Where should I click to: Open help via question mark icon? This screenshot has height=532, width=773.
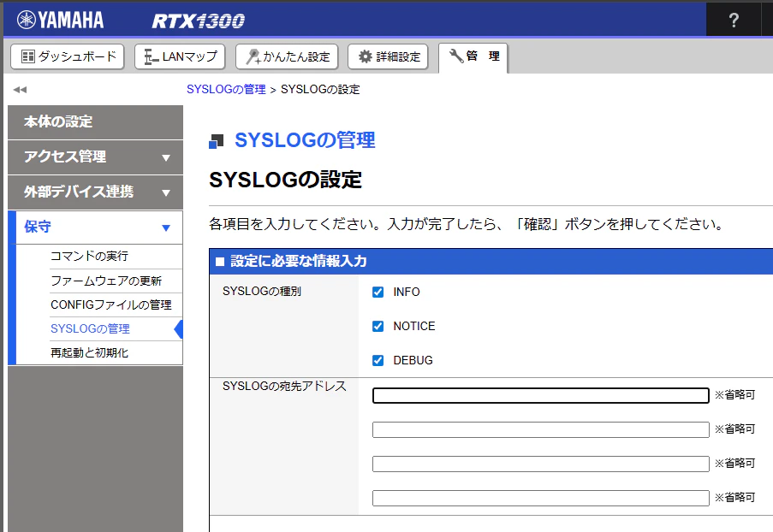point(733,21)
